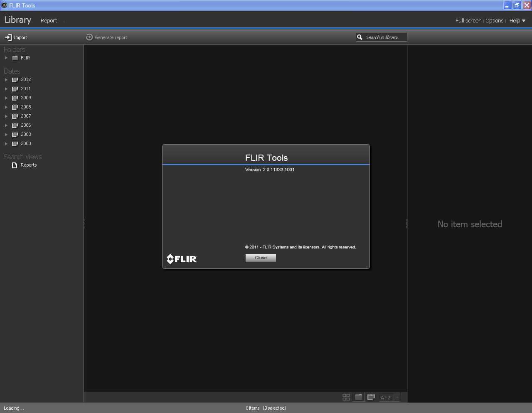
Task: Close the FLIR Tools about dialog
Action: pyautogui.click(x=260, y=258)
